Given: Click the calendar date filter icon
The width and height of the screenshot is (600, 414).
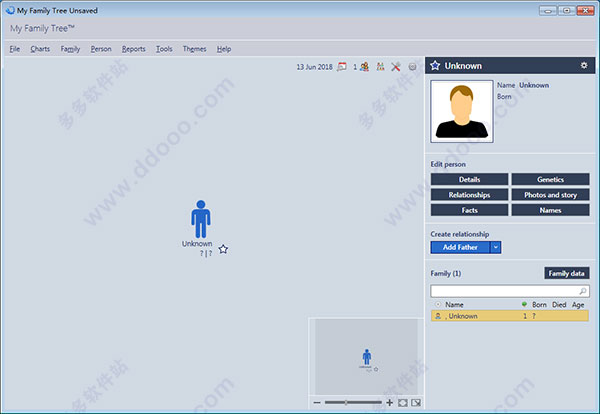Looking at the screenshot, I should (342, 67).
